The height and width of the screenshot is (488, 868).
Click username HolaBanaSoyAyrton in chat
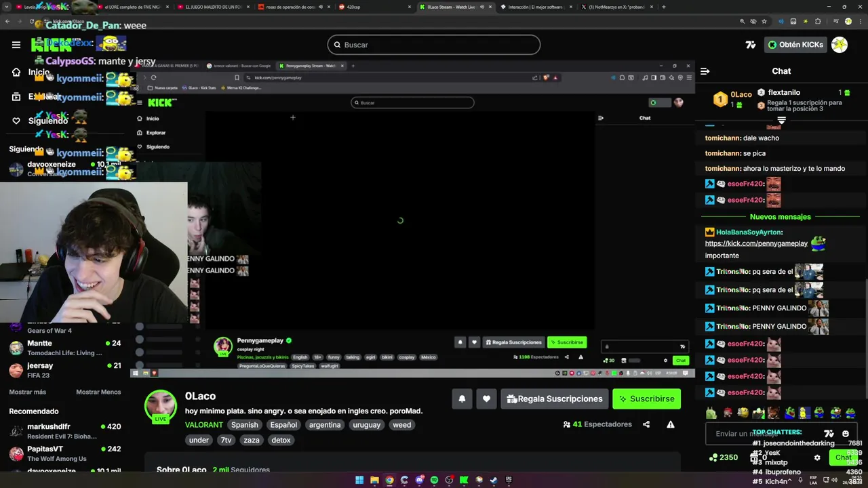pos(749,232)
